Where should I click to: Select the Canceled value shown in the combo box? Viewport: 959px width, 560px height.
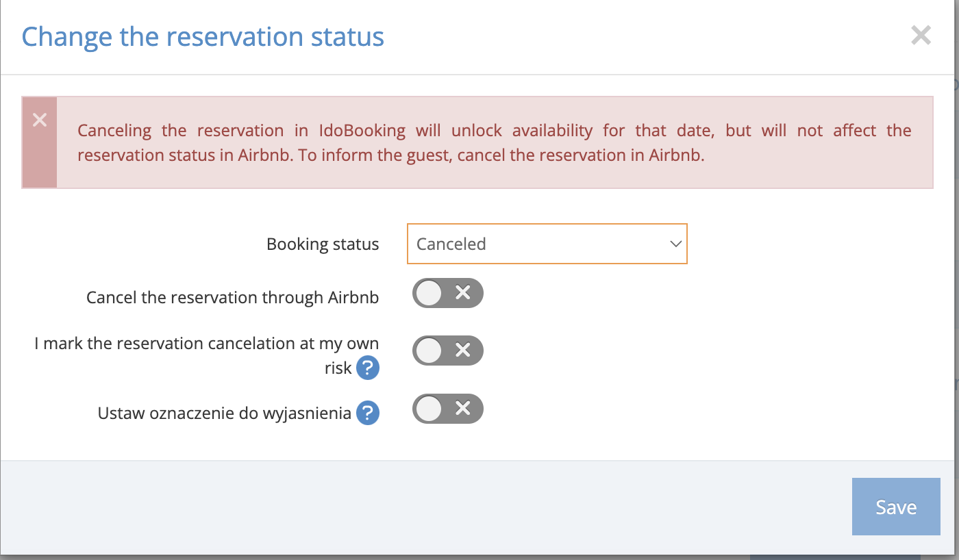point(451,244)
